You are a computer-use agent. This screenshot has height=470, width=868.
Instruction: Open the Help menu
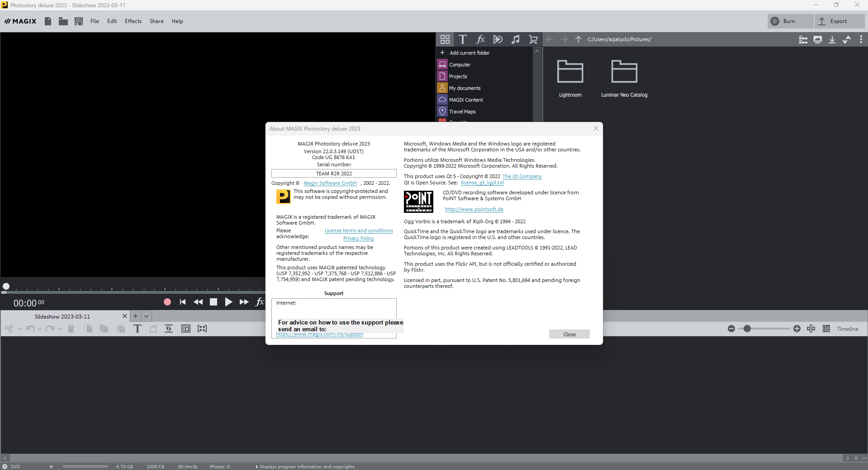coord(177,21)
